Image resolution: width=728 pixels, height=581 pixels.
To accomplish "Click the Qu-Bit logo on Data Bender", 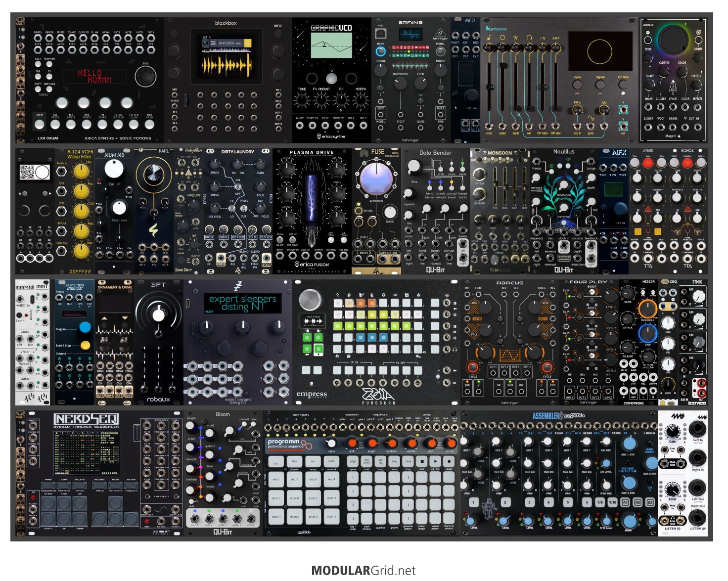I will click(436, 270).
